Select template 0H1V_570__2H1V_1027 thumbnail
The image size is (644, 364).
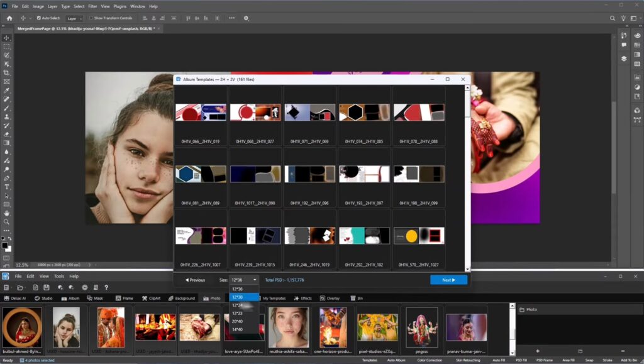[419, 236]
